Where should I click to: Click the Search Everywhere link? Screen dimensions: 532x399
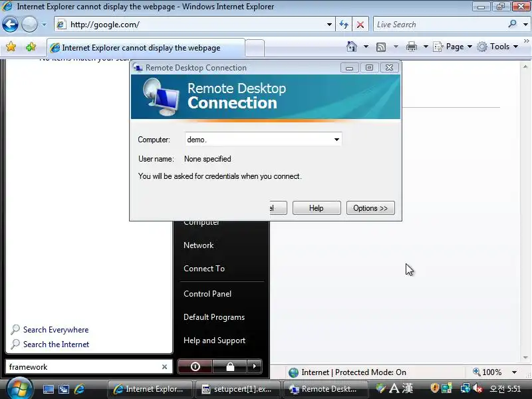[56, 330]
